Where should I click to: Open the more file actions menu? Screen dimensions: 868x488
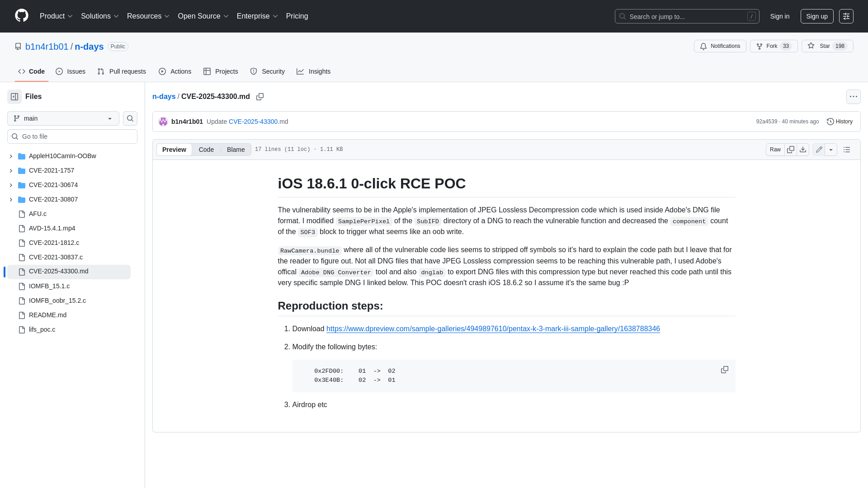(853, 97)
